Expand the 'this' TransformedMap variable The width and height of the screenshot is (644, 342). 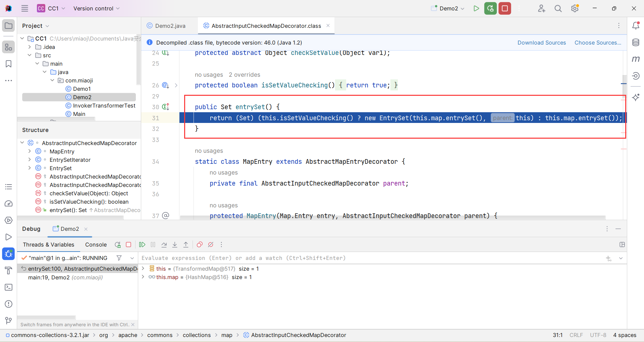(x=143, y=269)
